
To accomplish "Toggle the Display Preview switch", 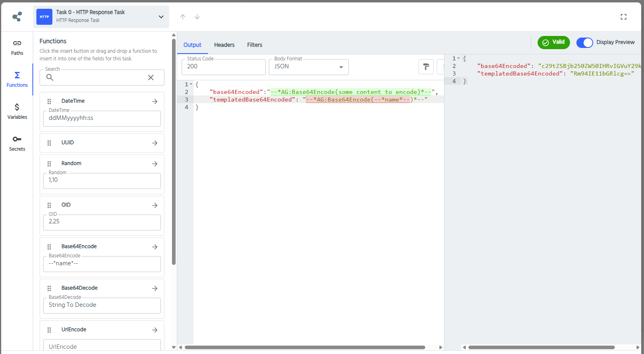I will [584, 43].
